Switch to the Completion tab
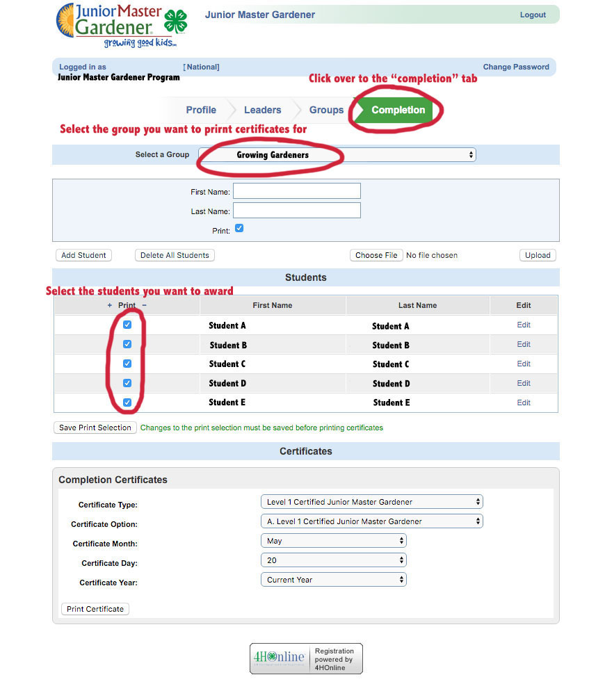The height and width of the screenshot is (700, 605). click(x=398, y=110)
